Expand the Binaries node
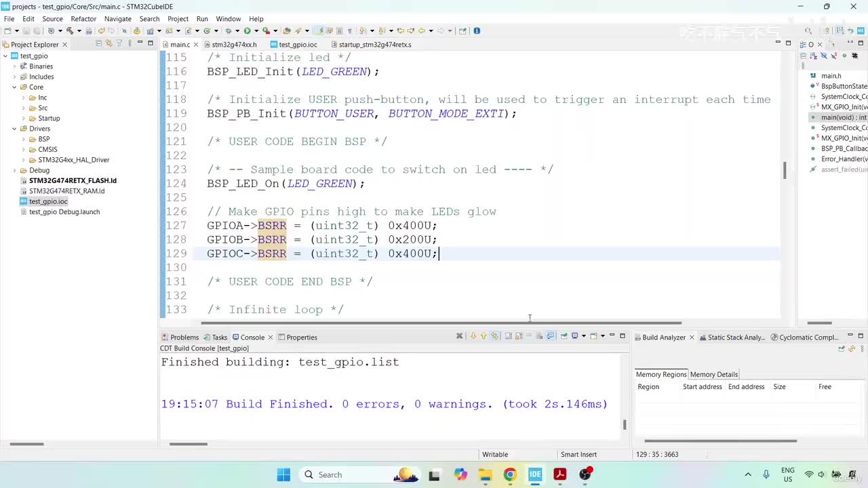Image resolution: width=868 pixels, height=488 pixels. coord(14,66)
